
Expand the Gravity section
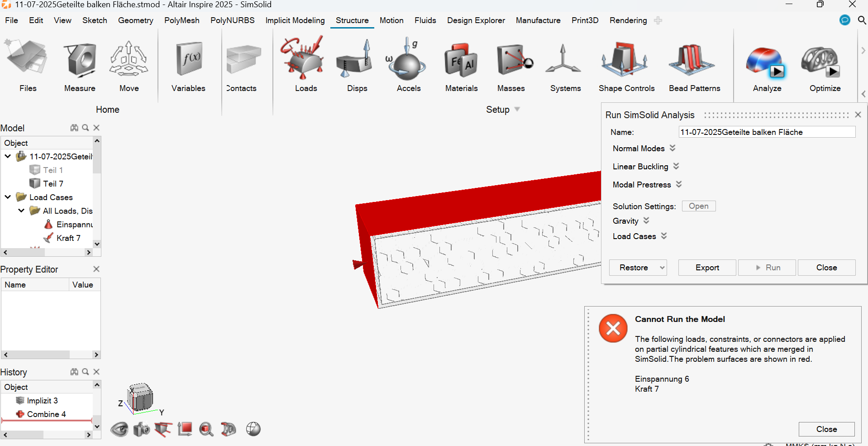(x=646, y=221)
